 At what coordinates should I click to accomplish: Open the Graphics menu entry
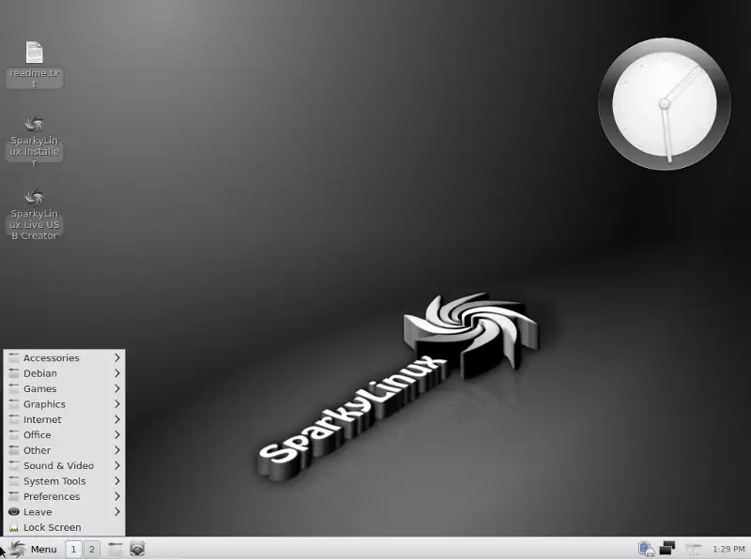pyautogui.click(x=64, y=404)
